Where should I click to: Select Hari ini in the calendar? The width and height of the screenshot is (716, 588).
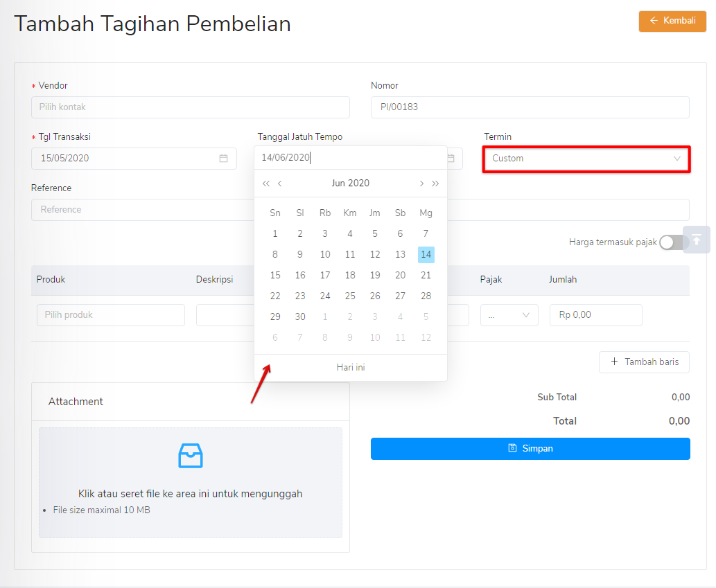click(x=350, y=366)
